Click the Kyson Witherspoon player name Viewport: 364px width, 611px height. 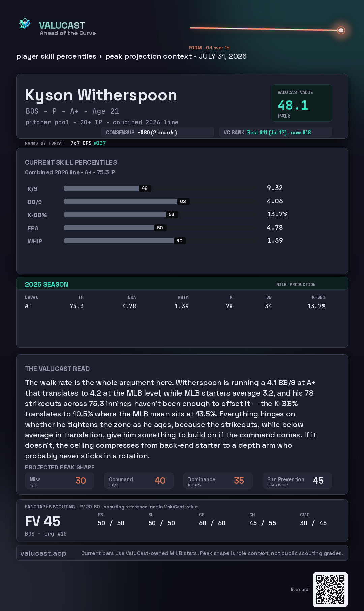(101, 95)
